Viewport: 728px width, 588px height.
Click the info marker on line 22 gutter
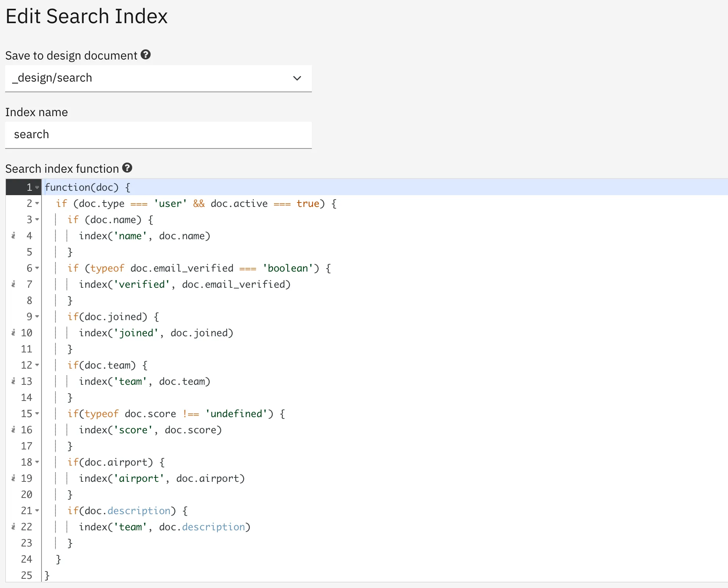(14, 527)
